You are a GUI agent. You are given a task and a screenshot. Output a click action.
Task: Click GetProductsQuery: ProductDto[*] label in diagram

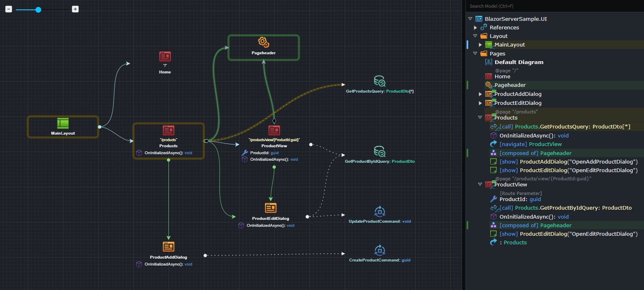pyautogui.click(x=380, y=91)
